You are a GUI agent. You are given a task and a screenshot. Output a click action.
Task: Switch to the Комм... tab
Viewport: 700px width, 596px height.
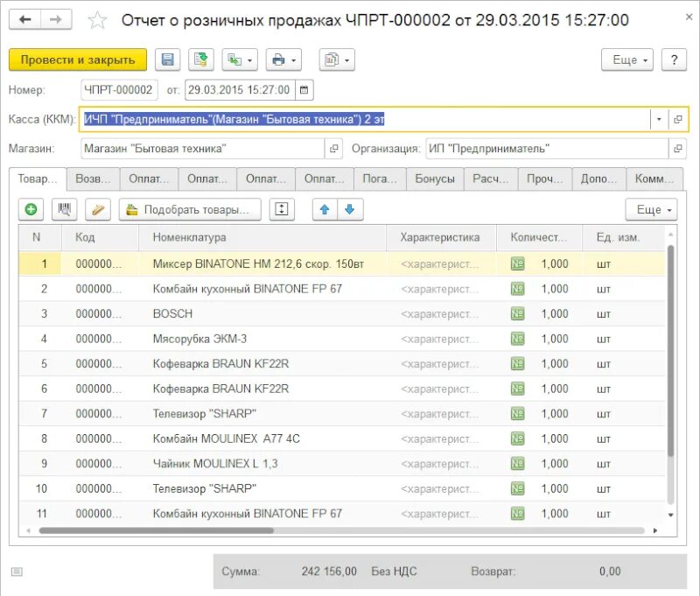(654, 179)
